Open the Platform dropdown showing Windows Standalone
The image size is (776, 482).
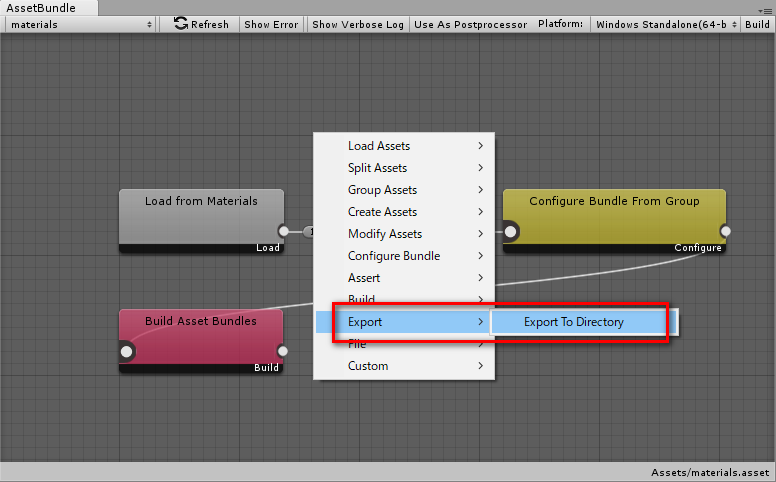point(666,24)
